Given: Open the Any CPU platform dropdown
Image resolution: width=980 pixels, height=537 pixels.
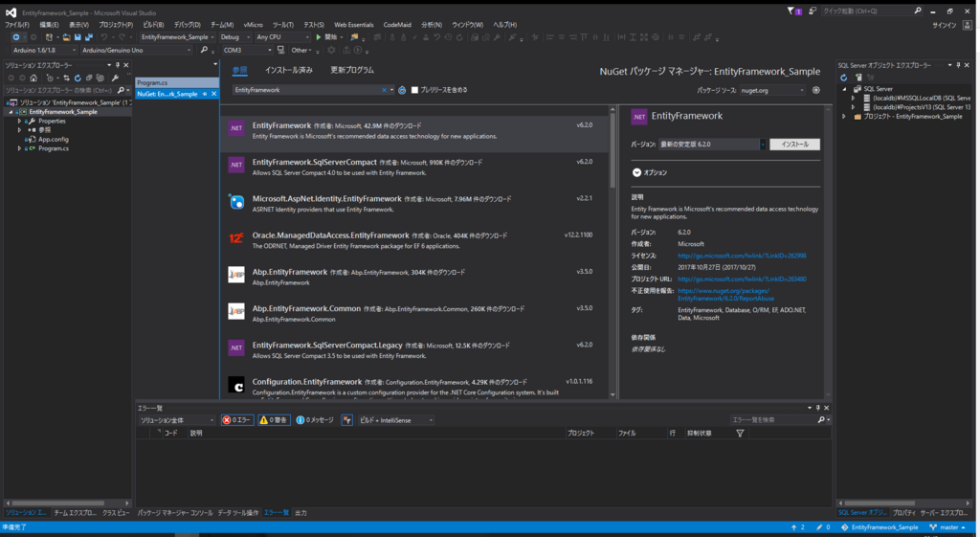Looking at the screenshot, I should [282, 37].
